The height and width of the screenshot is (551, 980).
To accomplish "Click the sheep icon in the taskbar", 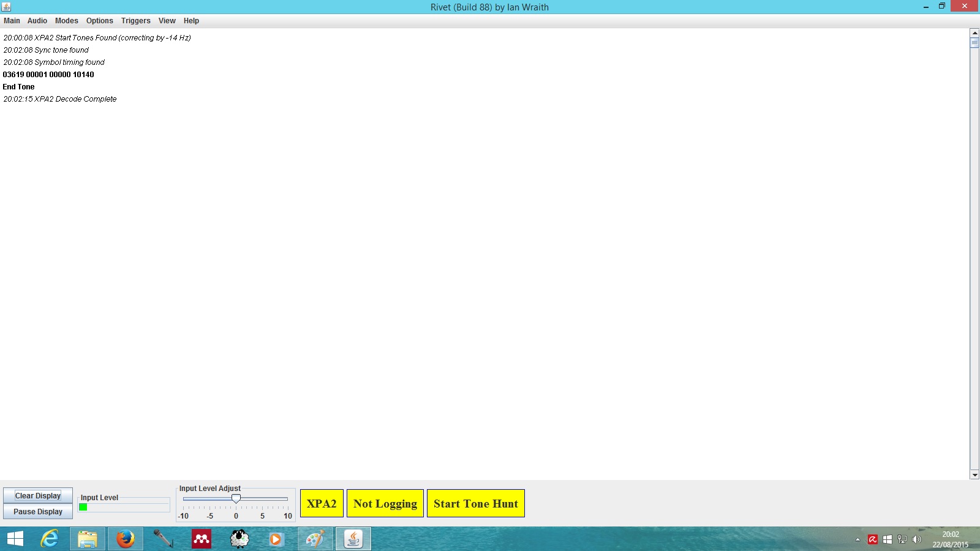I will coord(239,539).
